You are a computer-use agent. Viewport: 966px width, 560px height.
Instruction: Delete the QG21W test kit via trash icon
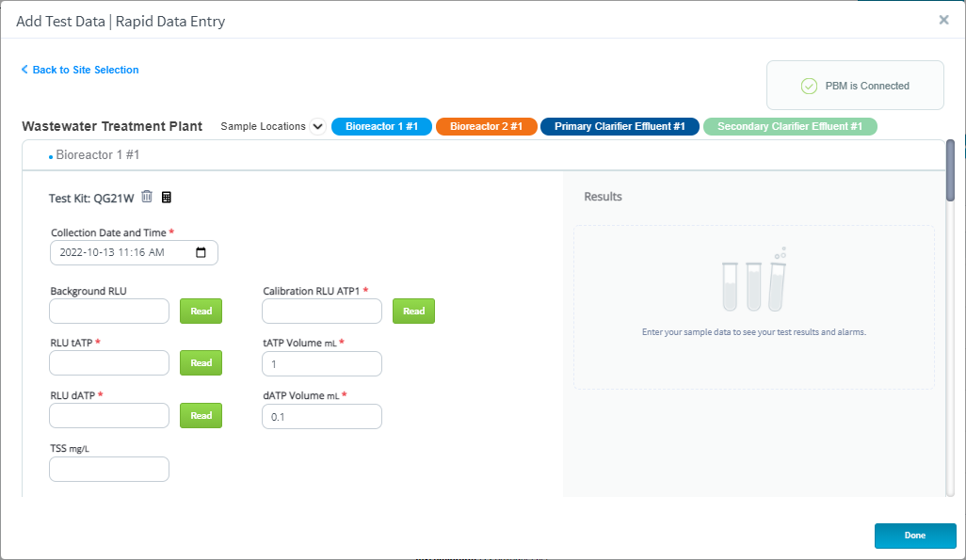coord(147,197)
